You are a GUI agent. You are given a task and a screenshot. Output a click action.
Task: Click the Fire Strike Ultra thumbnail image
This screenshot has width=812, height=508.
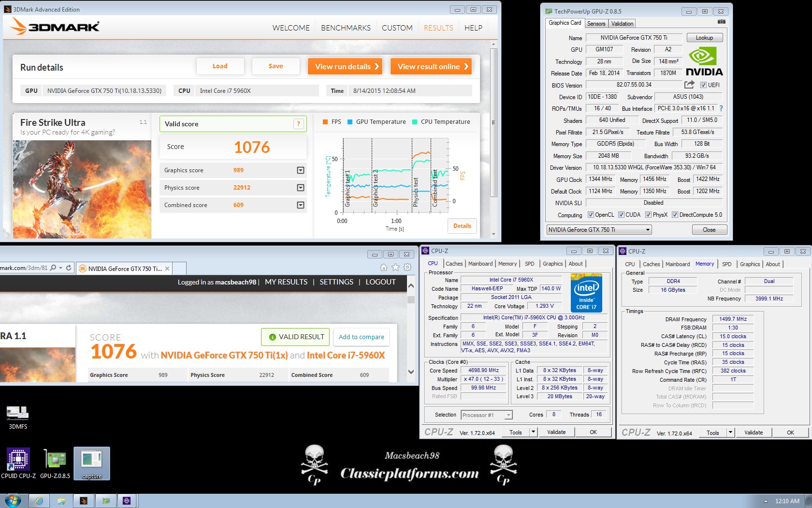(82, 189)
